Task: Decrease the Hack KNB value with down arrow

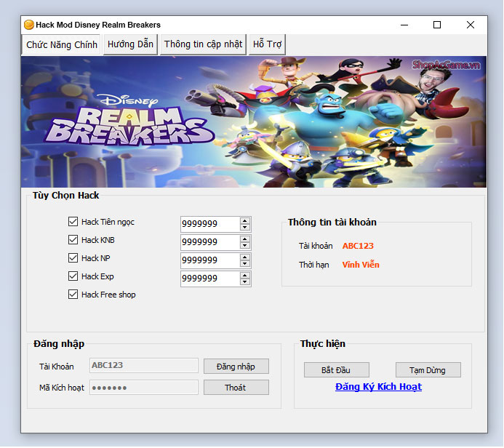Action: 245,246
